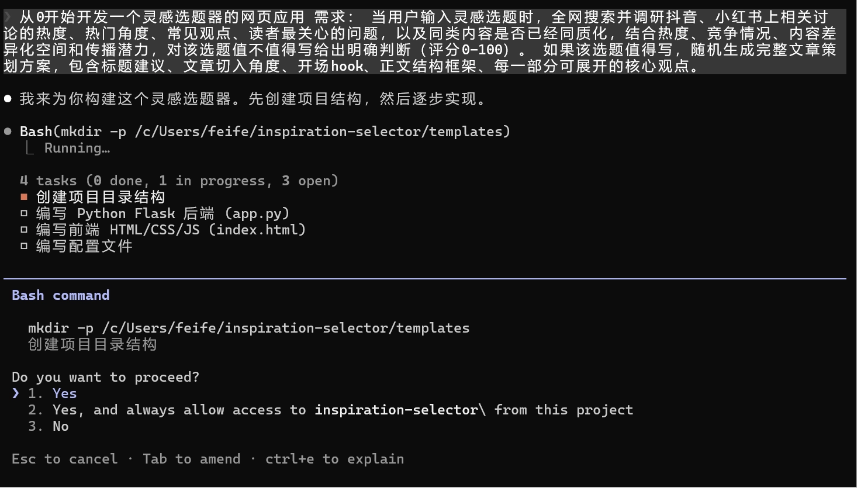The image size is (857, 488).
Task: Click the in-progress square beside 创建项目目录结构
Action: point(24,197)
